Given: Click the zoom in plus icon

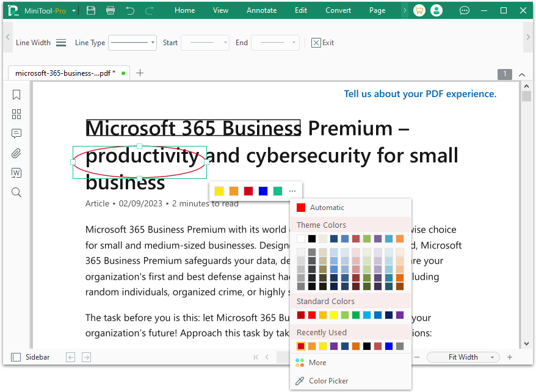Looking at the screenshot, I should tap(510, 357).
